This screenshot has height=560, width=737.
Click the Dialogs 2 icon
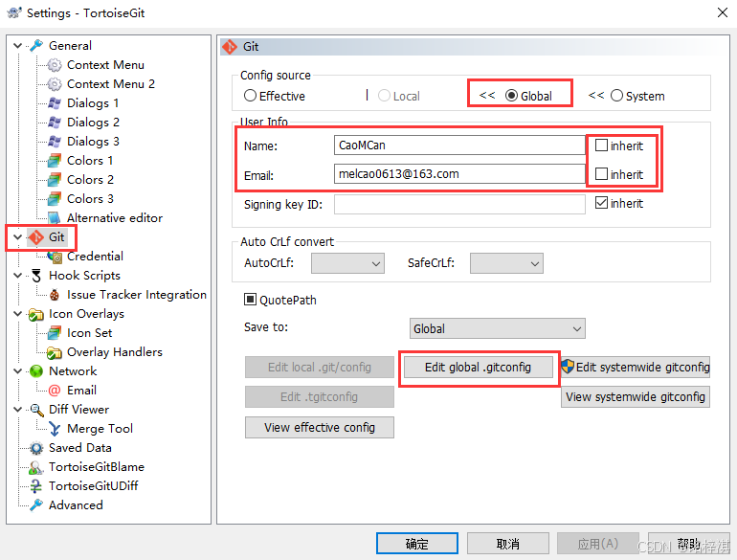tap(55, 123)
